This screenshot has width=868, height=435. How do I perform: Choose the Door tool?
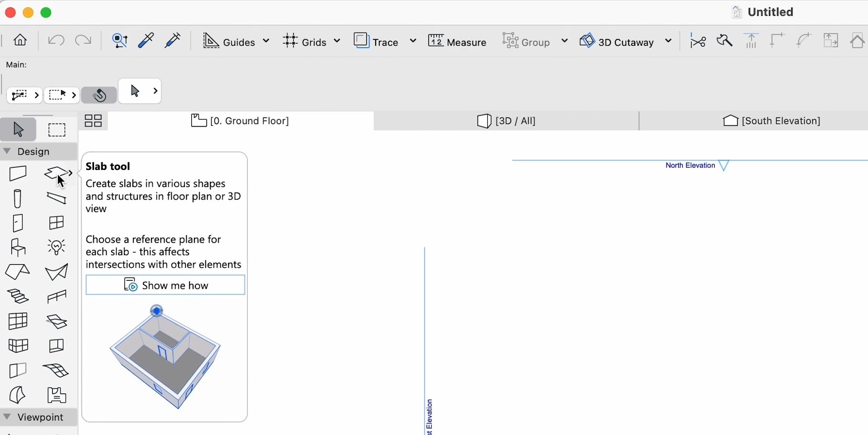click(18, 223)
